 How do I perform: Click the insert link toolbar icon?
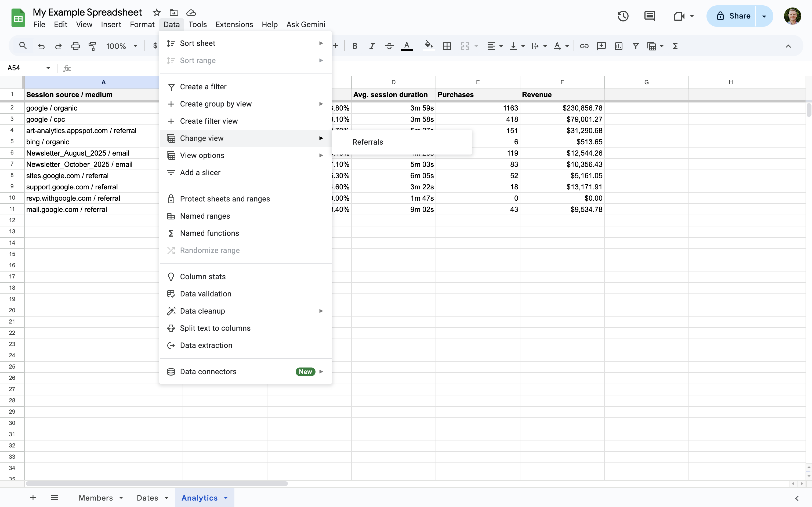point(584,46)
